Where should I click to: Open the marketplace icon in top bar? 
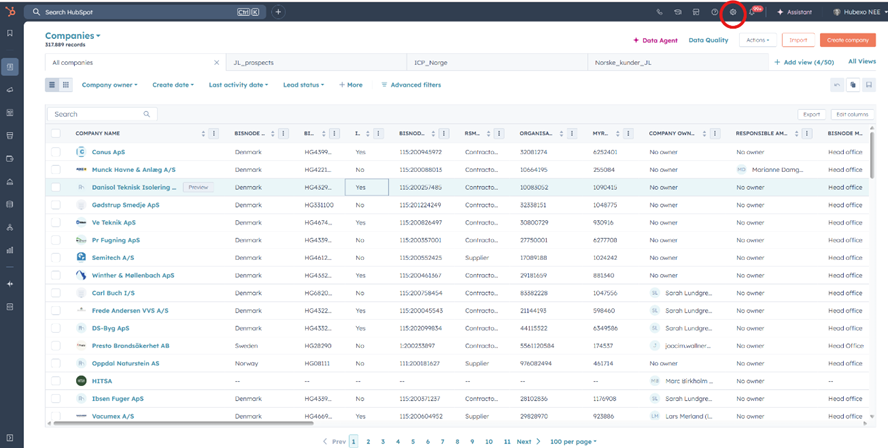[696, 12]
